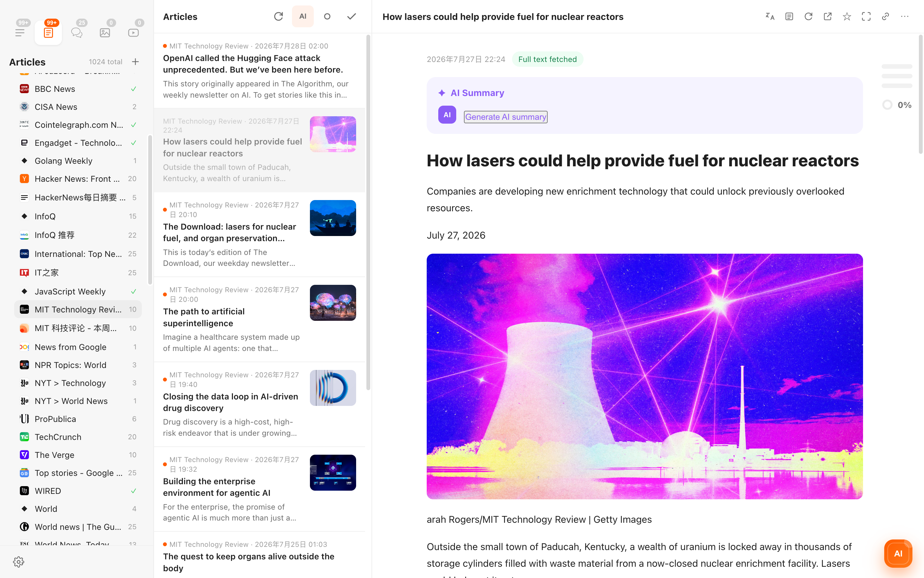924x578 pixels.
Task: Select WIRED feed
Action: (x=78, y=490)
